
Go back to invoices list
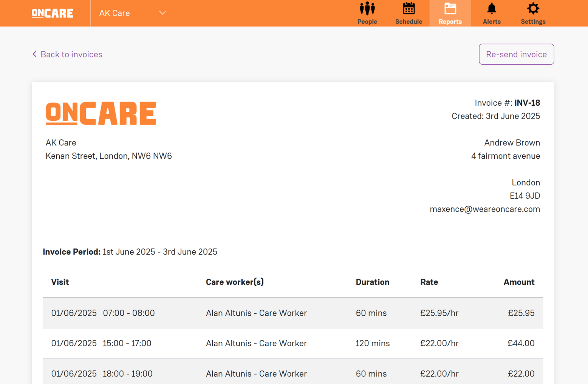click(71, 54)
